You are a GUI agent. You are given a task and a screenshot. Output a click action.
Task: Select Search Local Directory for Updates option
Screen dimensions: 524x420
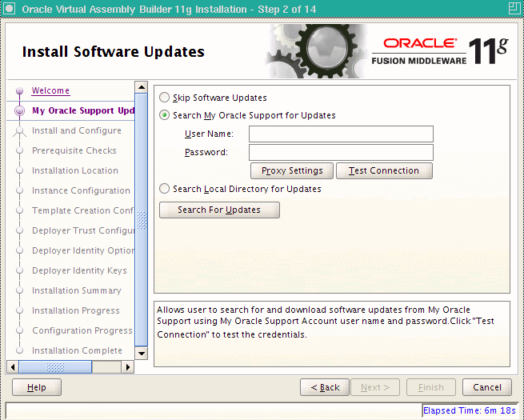coord(164,189)
